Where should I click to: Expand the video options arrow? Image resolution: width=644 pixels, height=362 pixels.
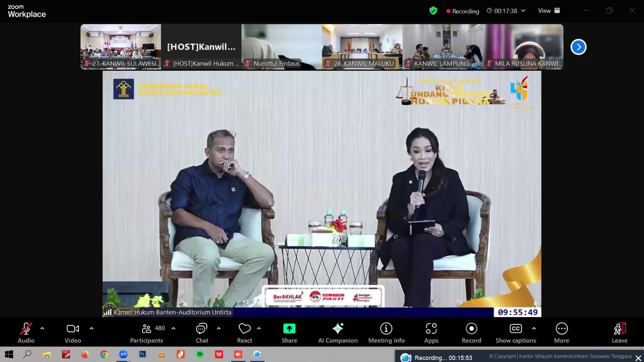click(91, 329)
